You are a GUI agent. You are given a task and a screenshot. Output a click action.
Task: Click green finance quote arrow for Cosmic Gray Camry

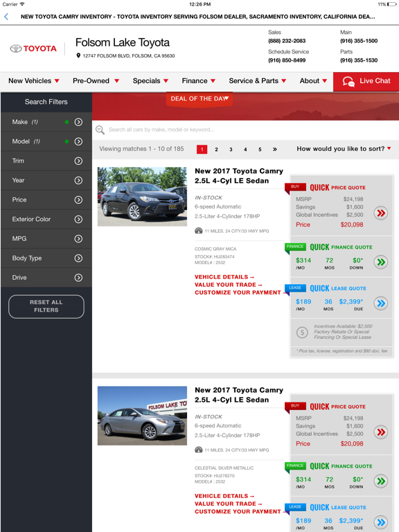pos(381,262)
